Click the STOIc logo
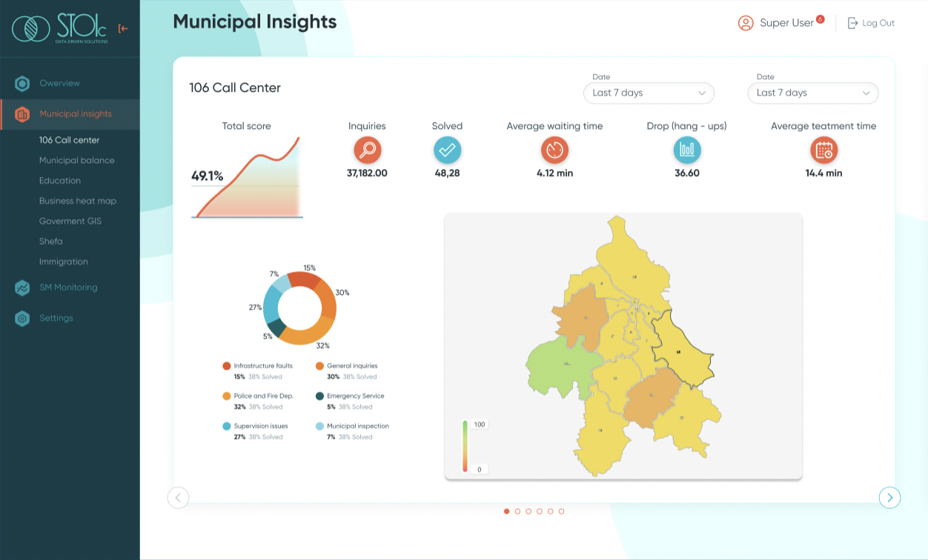Viewport: 928px width, 560px height. (x=60, y=29)
